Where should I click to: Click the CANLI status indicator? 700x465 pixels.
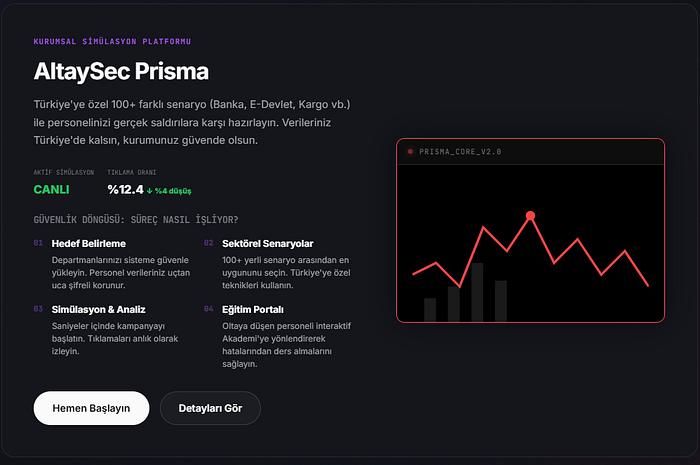pos(51,190)
